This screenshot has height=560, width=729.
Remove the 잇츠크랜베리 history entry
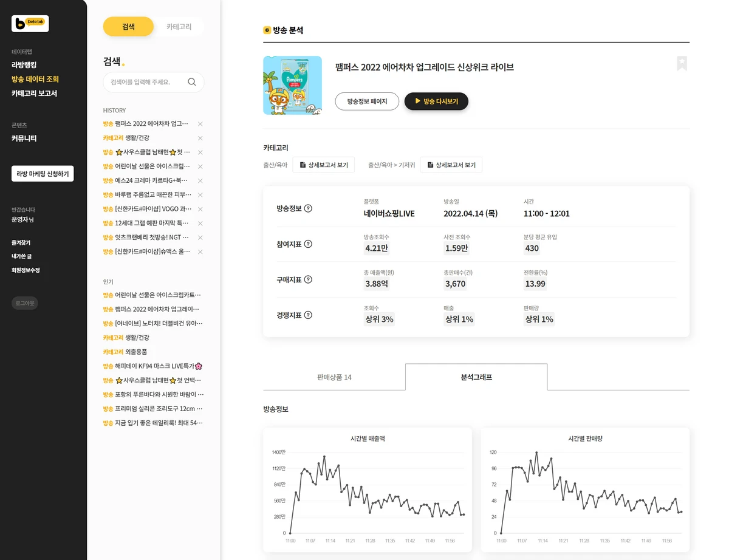tap(200, 237)
